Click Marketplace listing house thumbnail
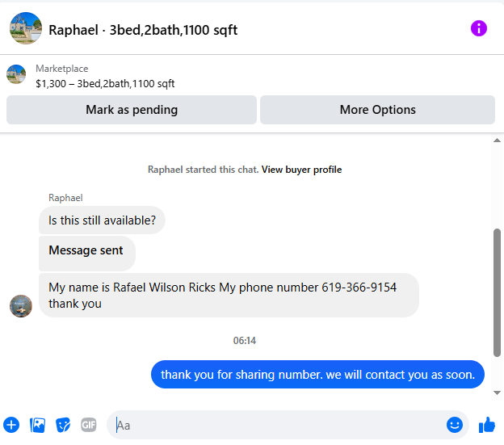The width and height of the screenshot is (504, 445). (16, 74)
